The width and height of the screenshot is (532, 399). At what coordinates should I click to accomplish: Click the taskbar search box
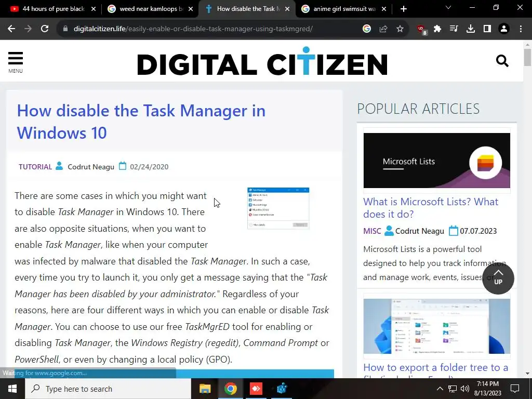point(108,389)
